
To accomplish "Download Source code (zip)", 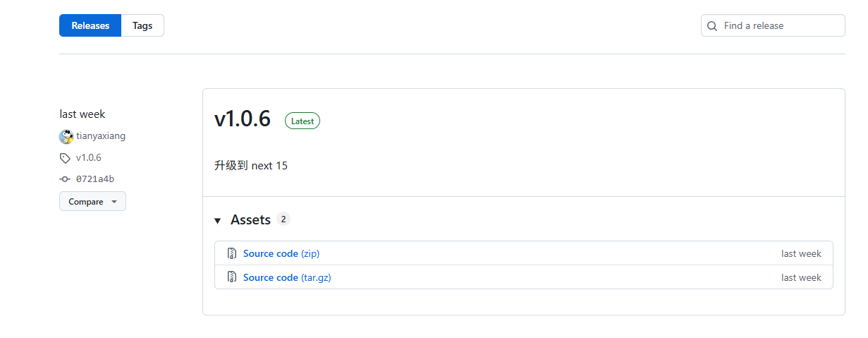I will point(281,253).
